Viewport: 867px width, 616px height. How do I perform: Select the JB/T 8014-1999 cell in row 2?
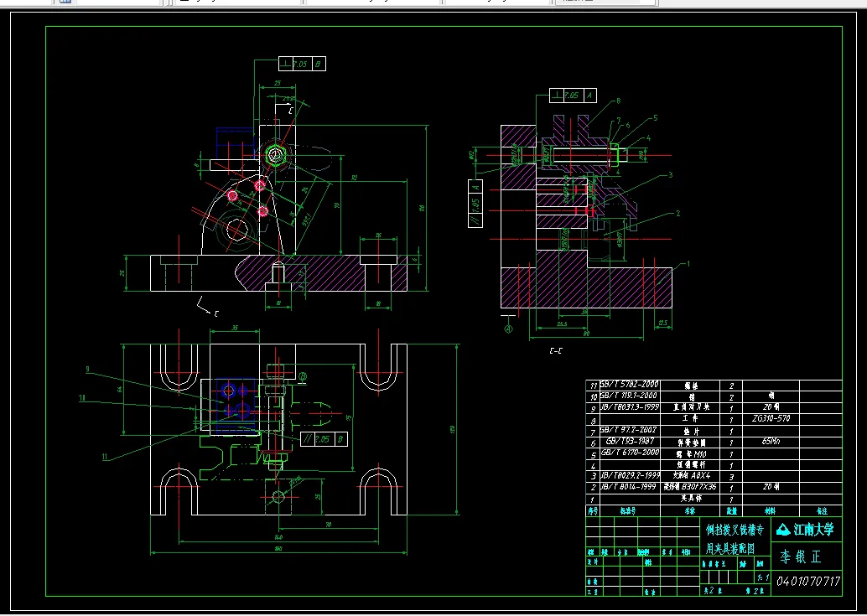[x=629, y=487]
